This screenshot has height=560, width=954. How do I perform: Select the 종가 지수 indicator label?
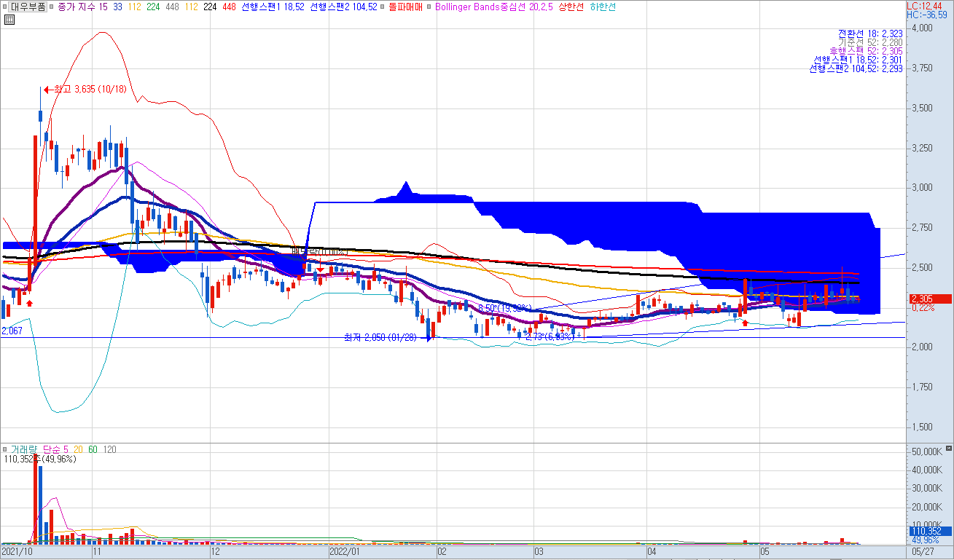point(77,6)
